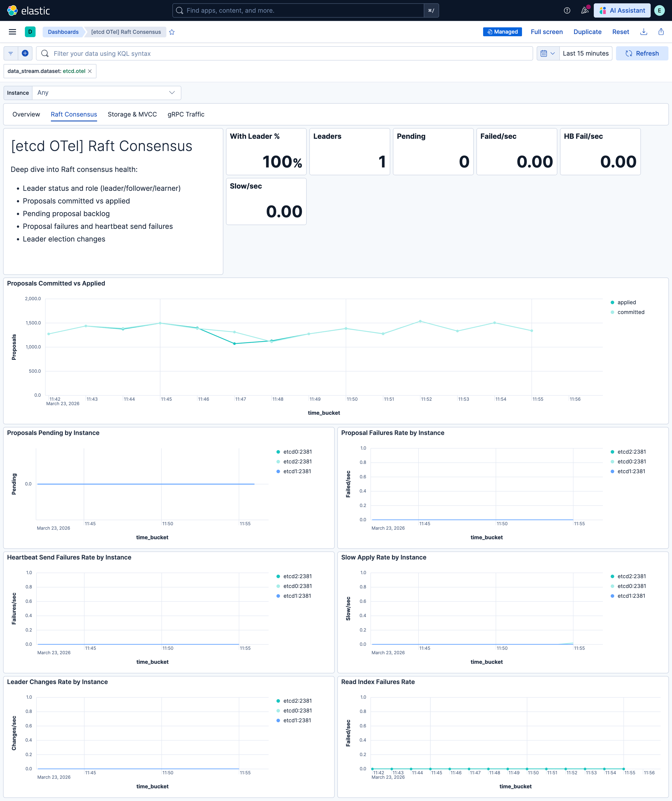Screen dimensions: 672x801
Task: Click the download export icon
Action: 644,32
